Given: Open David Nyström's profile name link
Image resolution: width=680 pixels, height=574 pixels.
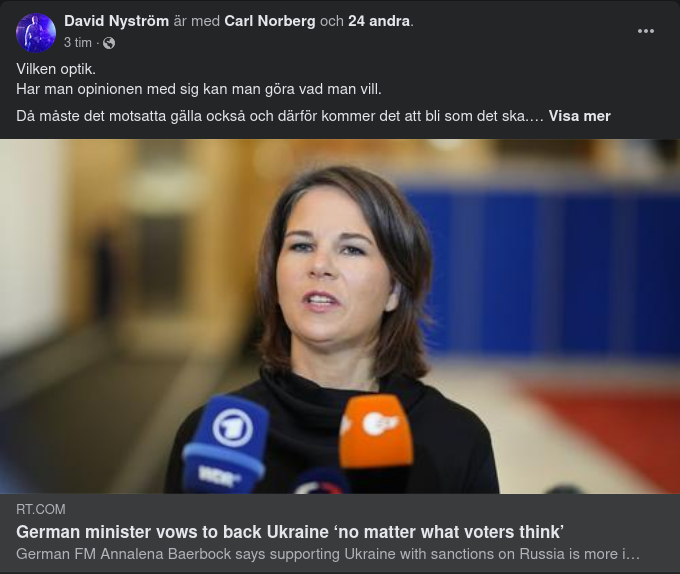Looking at the screenshot, I should pos(116,21).
